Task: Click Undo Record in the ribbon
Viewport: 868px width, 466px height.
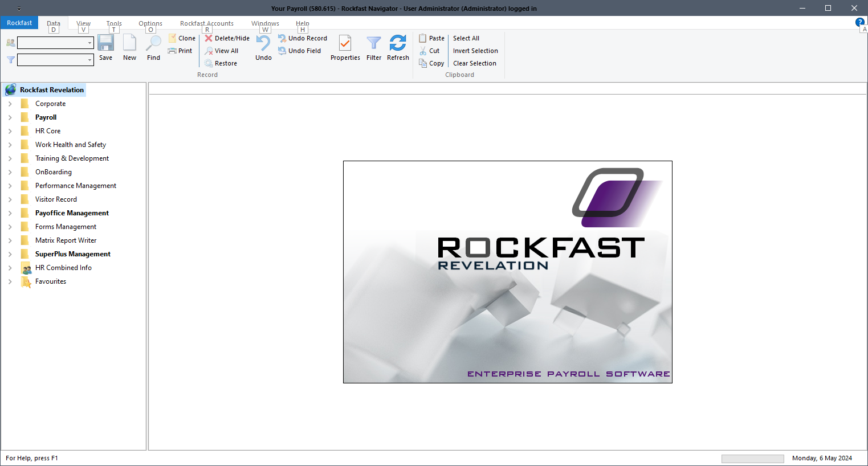Action: coord(303,38)
